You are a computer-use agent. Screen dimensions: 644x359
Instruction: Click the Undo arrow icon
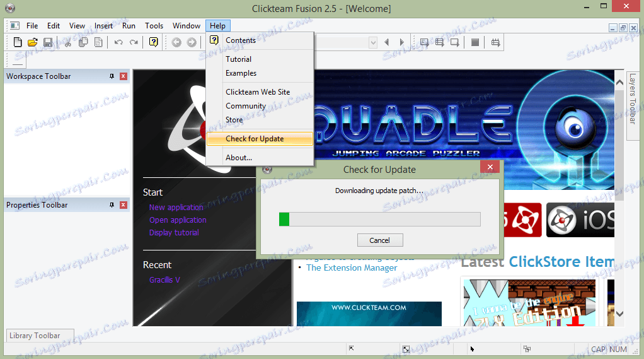pyautogui.click(x=118, y=42)
